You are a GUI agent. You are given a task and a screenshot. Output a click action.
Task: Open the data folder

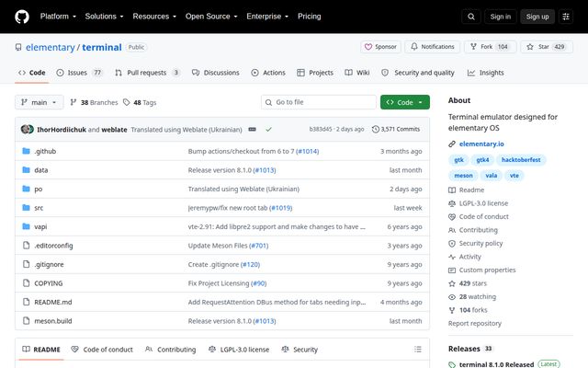point(40,170)
